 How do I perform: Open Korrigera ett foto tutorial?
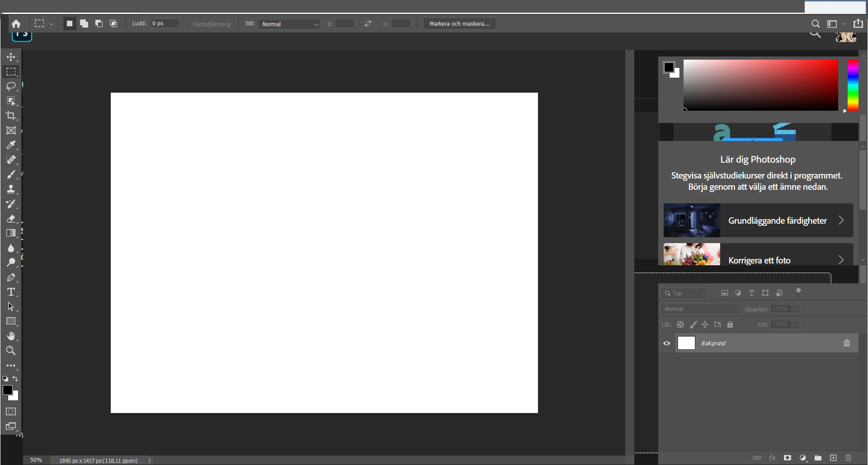759,260
